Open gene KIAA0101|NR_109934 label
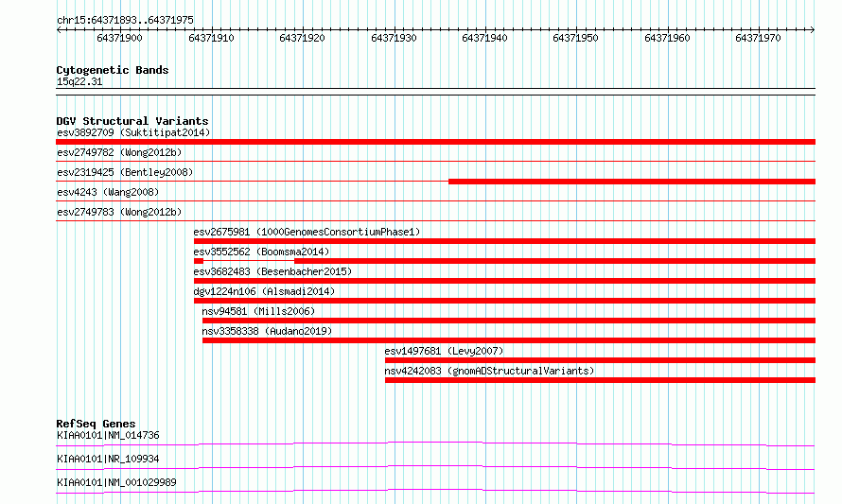Screen dimensions: 842x504 108,459
